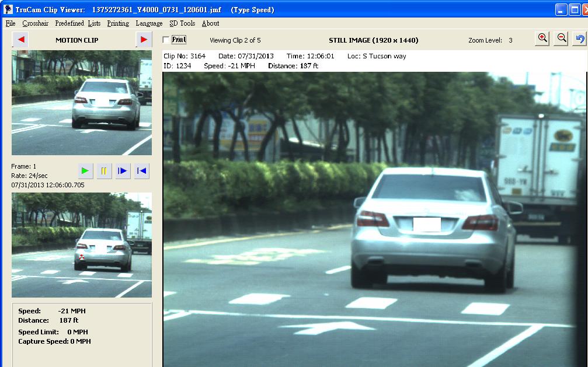Rewind clip to the first frame
Viewport: 588px width, 367px height.
click(x=141, y=171)
